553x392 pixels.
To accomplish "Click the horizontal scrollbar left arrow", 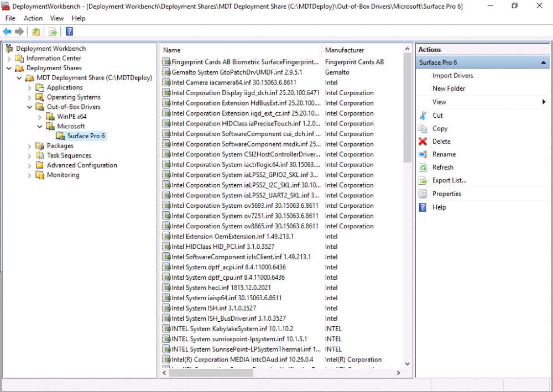I will [164, 373].
